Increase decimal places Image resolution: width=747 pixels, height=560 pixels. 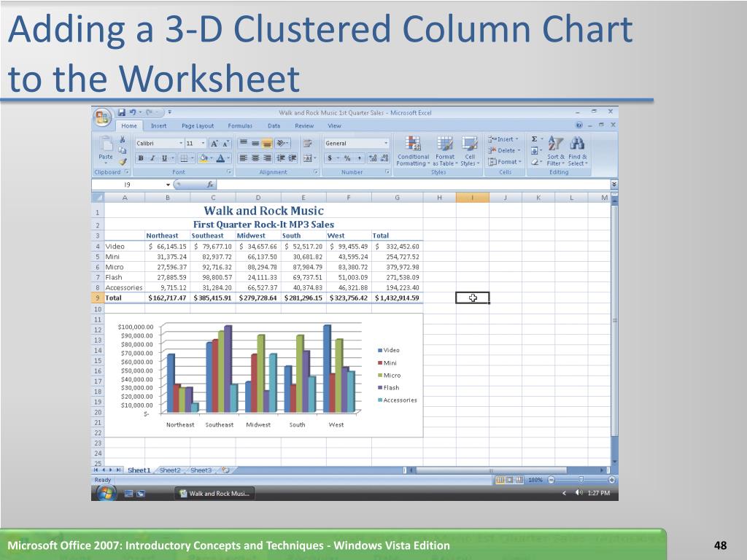point(373,158)
